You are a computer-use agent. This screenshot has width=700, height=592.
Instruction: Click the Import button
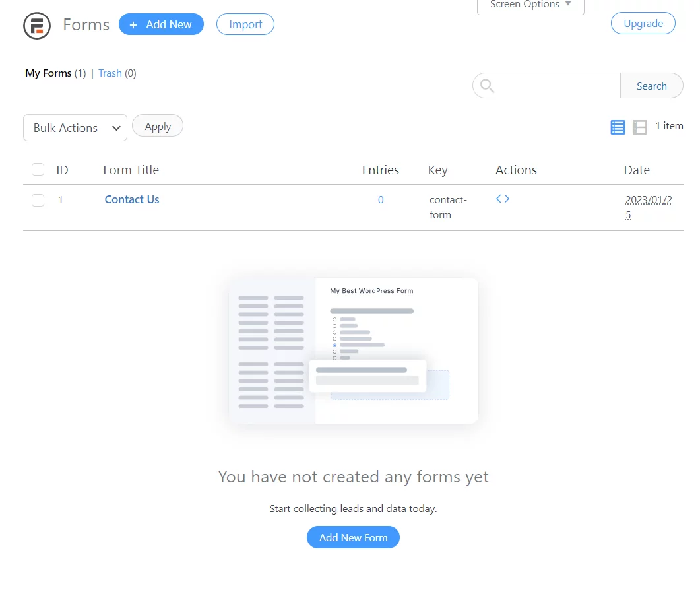point(245,24)
